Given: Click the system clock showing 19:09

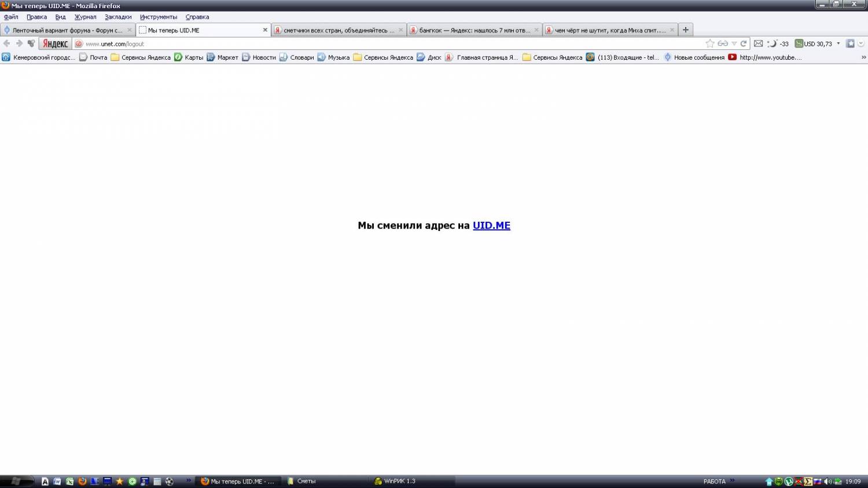Looking at the screenshot, I should click(x=853, y=482).
